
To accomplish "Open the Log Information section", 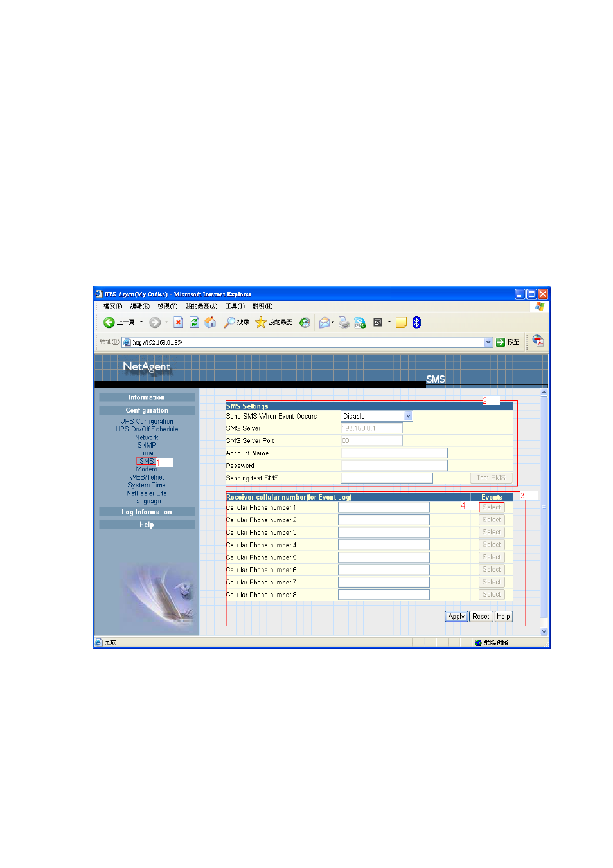I will point(147,512).
